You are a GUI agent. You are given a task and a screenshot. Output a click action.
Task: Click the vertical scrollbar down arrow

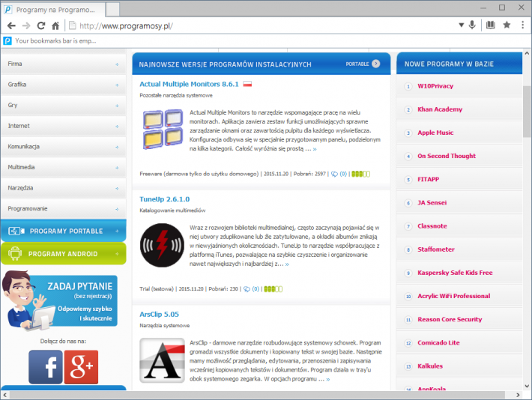pyautogui.click(x=527, y=386)
